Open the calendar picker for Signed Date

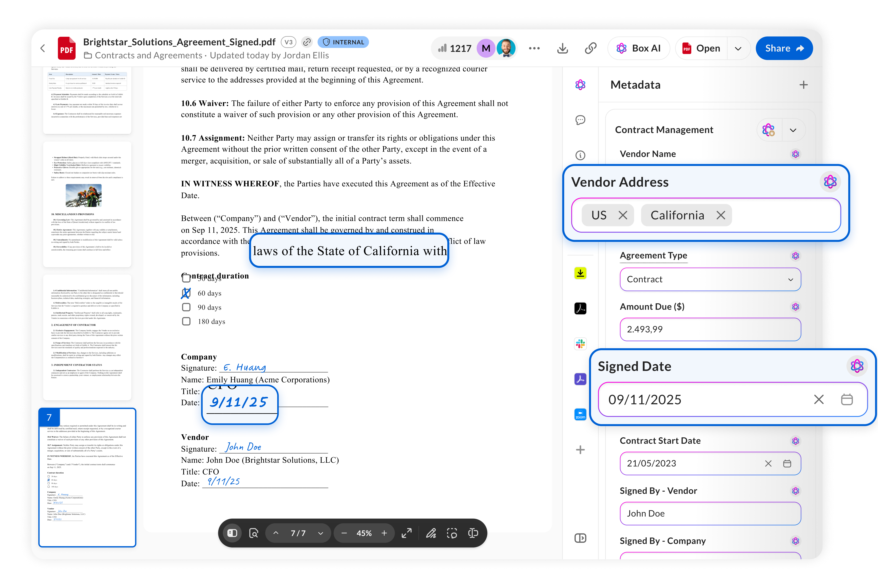(847, 399)
